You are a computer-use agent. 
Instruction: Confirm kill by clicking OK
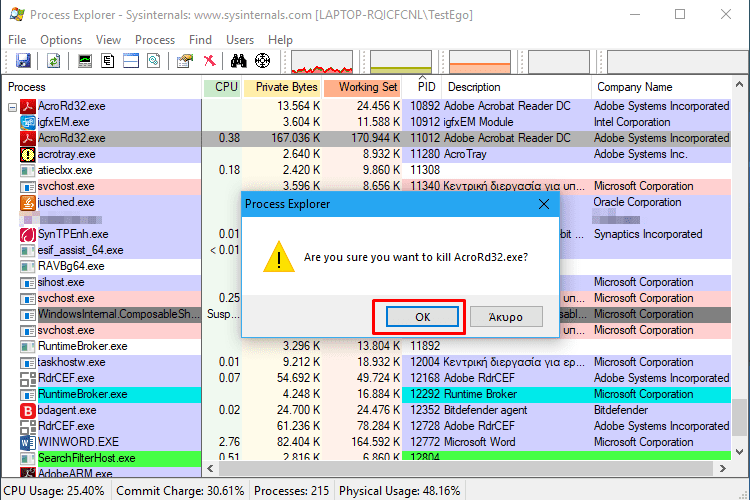[422, 317]
